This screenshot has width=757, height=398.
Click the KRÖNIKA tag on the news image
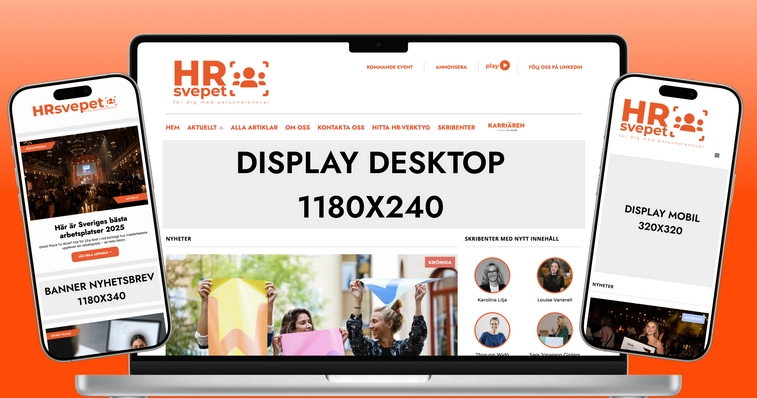440,262
